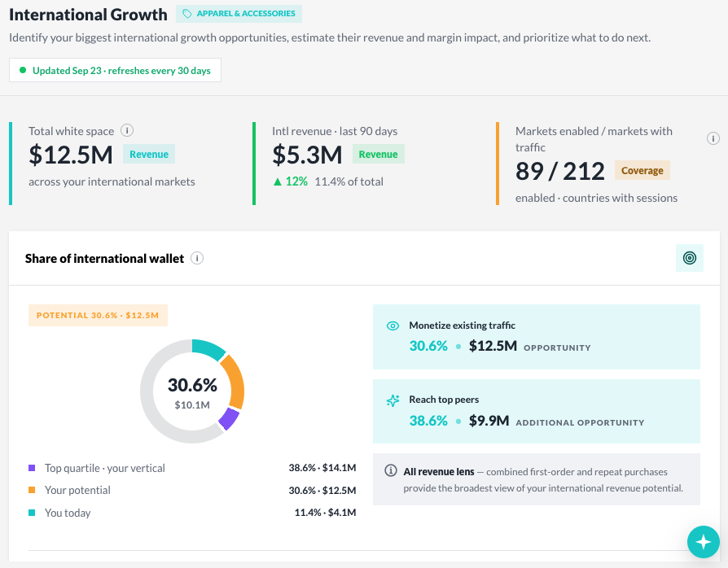Open the floating sparkle assistant button
Viewport: 728px width, 568px height.
[x=704, y=542]
